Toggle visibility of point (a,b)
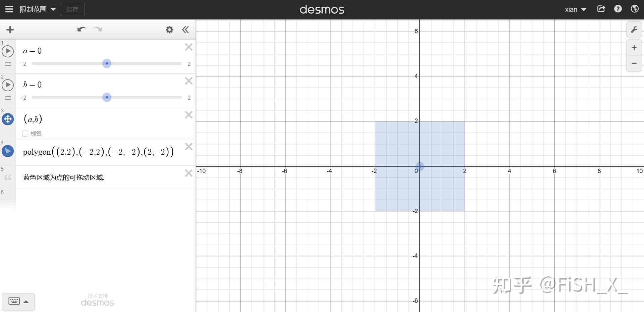This screenshot has height=312, width=644. (x=8, y=119)
